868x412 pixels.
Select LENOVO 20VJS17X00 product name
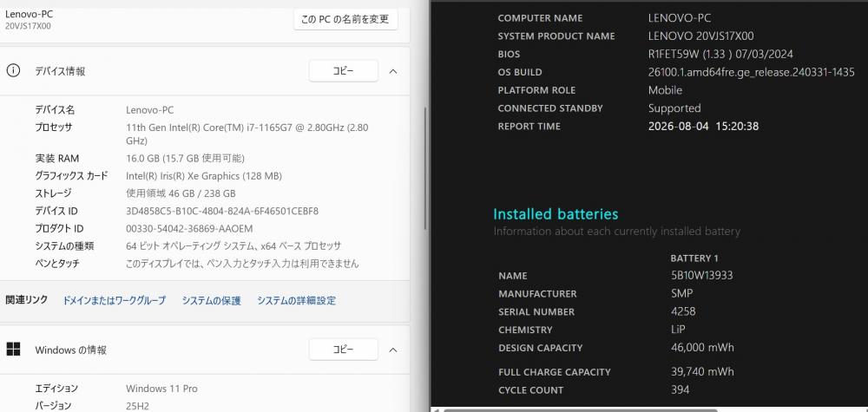pyautogui.click(x=700, y=36)
